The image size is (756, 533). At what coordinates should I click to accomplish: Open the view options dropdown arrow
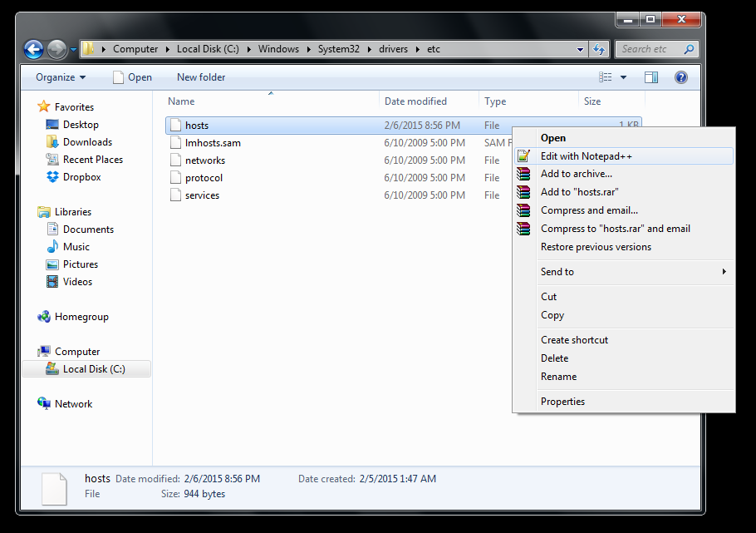(623, 77)
